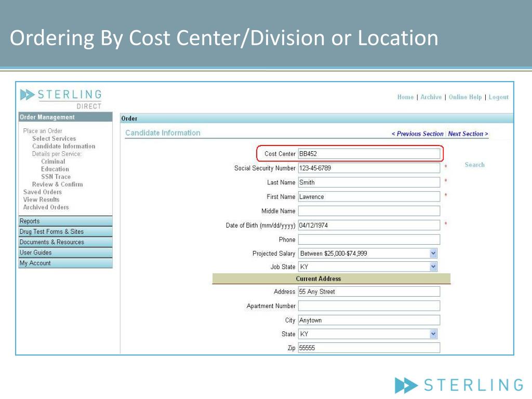Viewport: 532px width, 399px height.
Task: Click the Current Address section header
Action: tap(331, 278)
